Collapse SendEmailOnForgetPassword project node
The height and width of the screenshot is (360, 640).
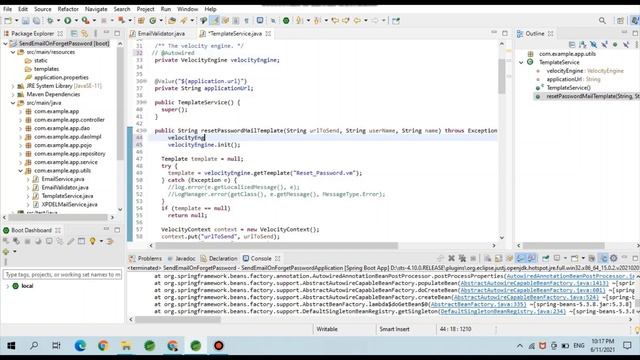click(x=5, y=43)
